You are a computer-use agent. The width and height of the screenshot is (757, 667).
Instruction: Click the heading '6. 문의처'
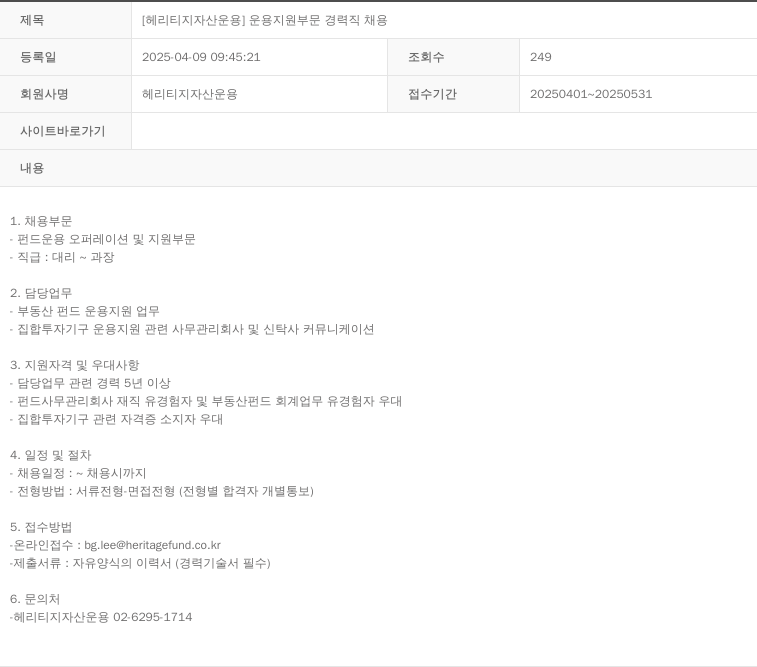[35, 599]
